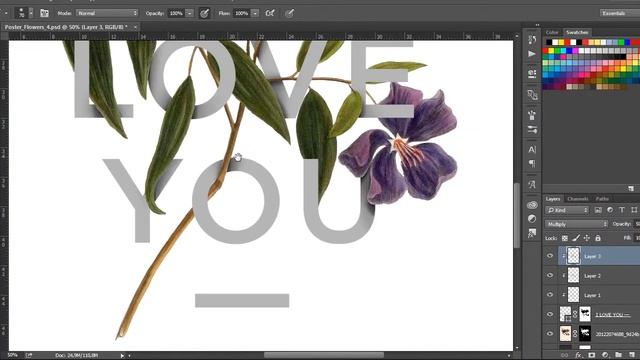
Task: Open the tool preset picker arrow
Action: click(x=6, y=13)
